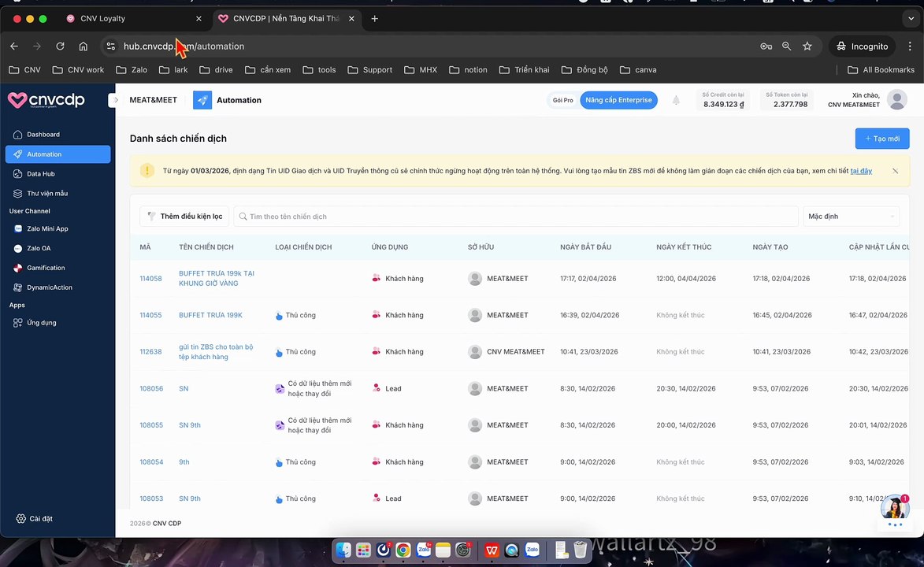Viewport: 924px width, 567px height.
Task: Click the NGÀY BẮT ĐẦU column header
Action: [x=585, y=247]
